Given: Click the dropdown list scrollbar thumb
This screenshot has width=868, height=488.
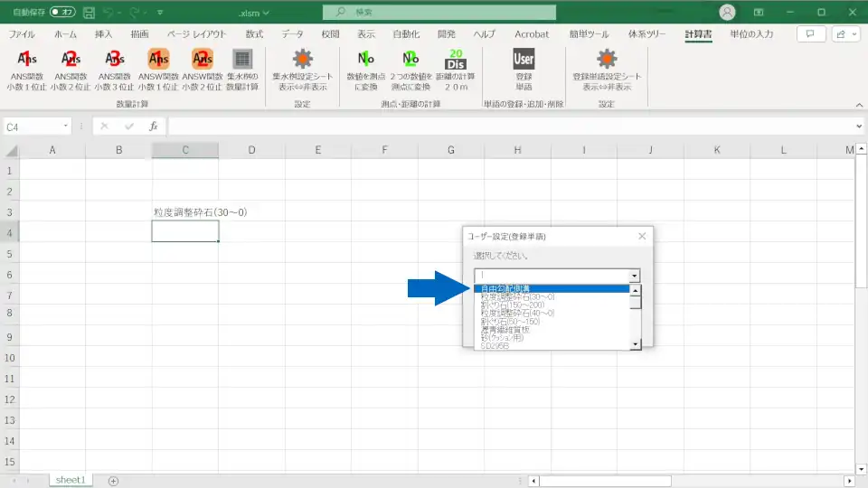Looking at the screenshot, I should [x=636, y=303].
